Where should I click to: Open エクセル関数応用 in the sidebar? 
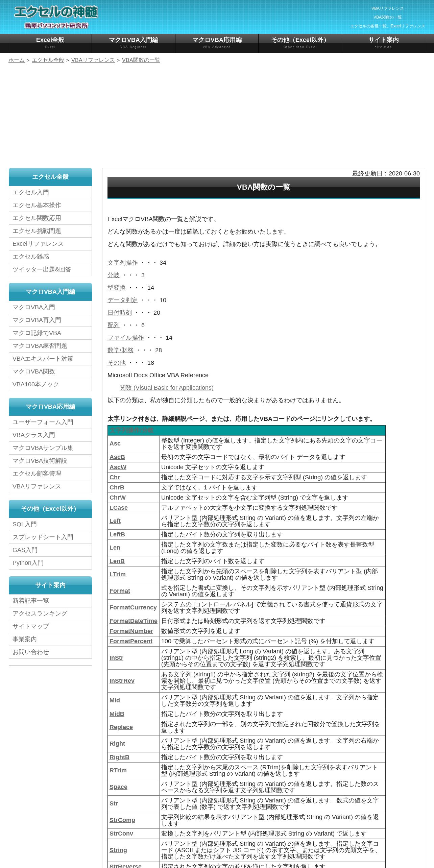(x=50, y=218)
